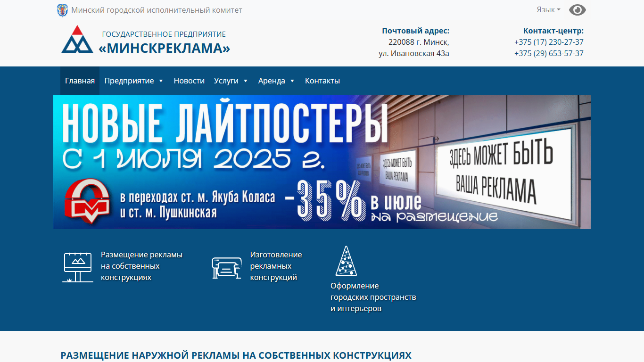Click the Christmas tree decoration icon

click(346, 261)
